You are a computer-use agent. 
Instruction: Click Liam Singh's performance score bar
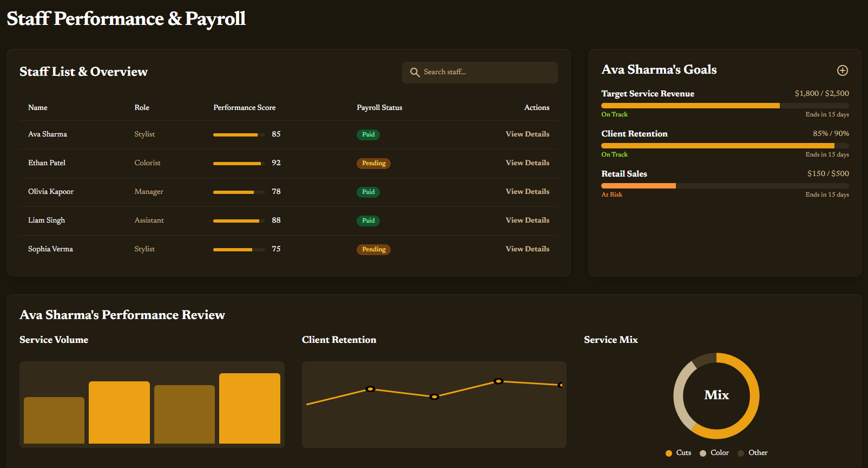pos(239,221)
